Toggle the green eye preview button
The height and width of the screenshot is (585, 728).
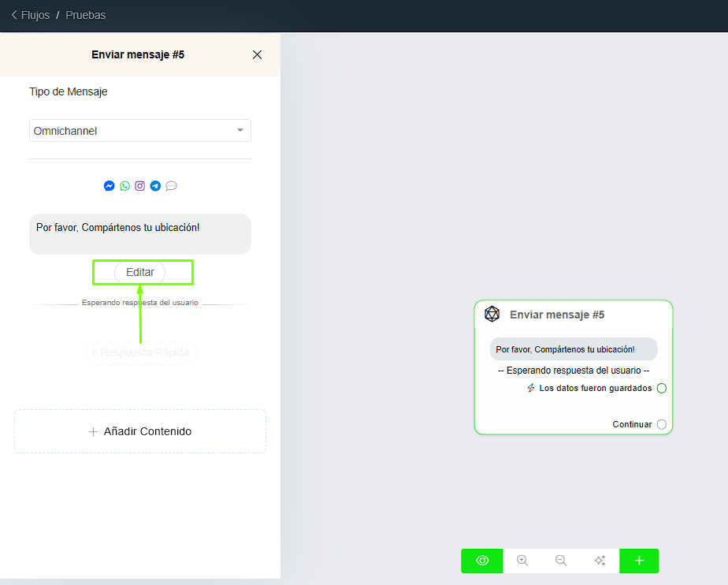pyautogui.click(x=482, y=561)
